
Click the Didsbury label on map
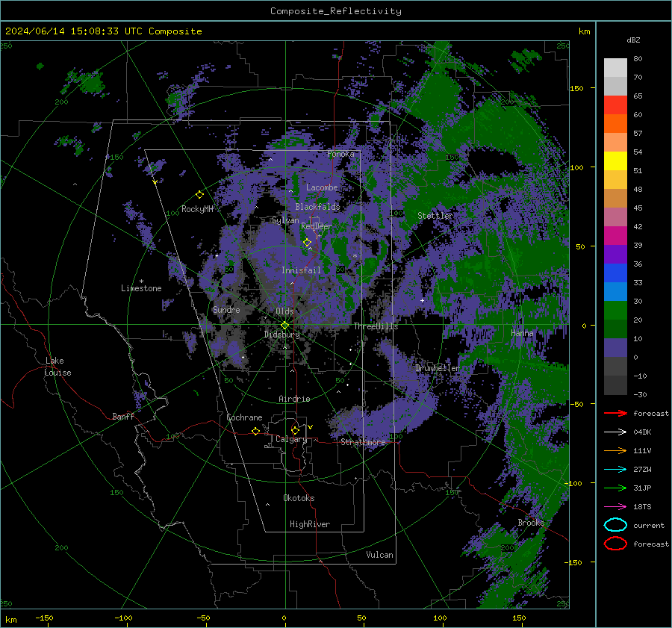tap(282, 335)
